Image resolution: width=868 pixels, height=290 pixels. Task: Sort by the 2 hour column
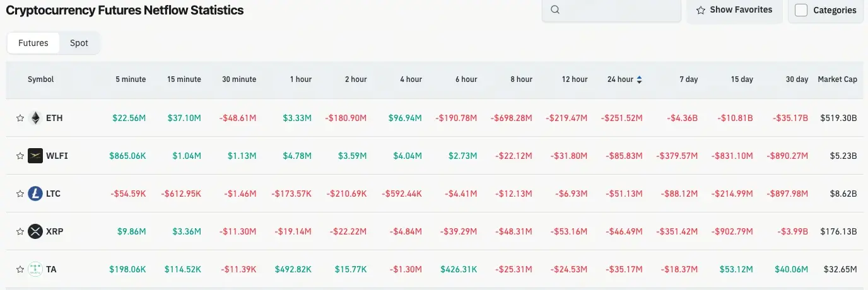(356, 79)
